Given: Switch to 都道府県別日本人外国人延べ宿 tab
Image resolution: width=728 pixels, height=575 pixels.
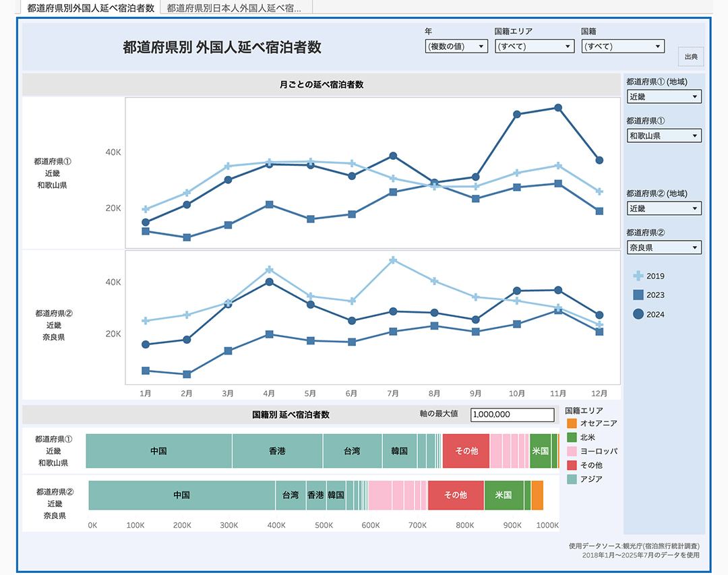Looking at the screenshot, I should click(234, 8).
